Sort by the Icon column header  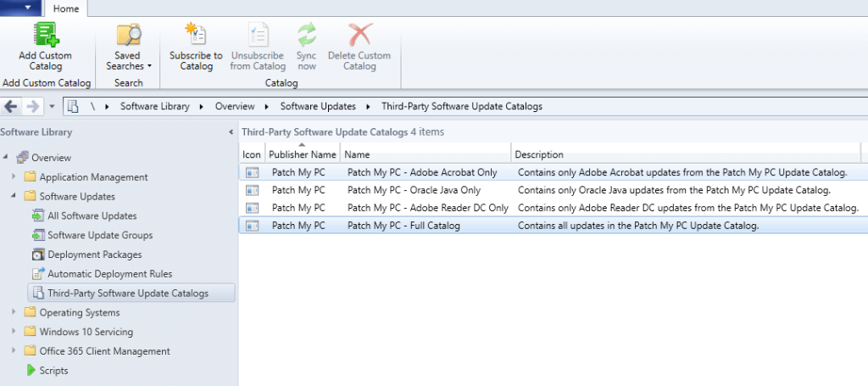pyautogui.click(x=252, y=154)
